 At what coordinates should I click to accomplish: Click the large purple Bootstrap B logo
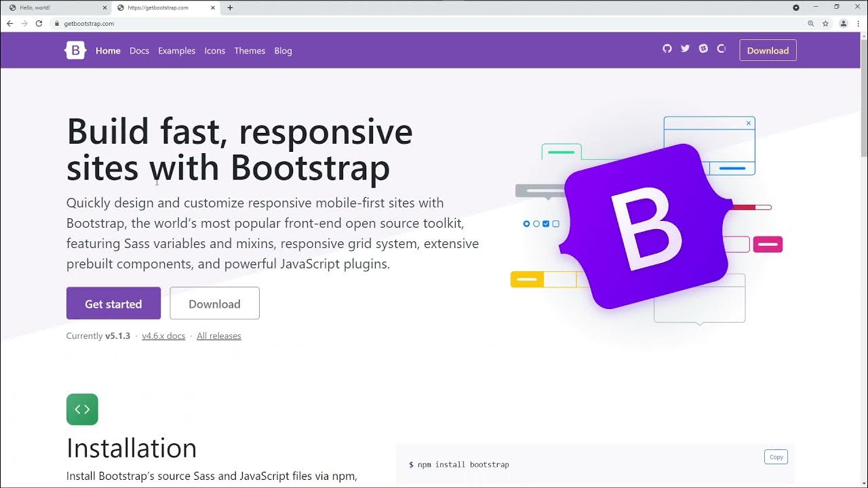click(x=646, y=226)
